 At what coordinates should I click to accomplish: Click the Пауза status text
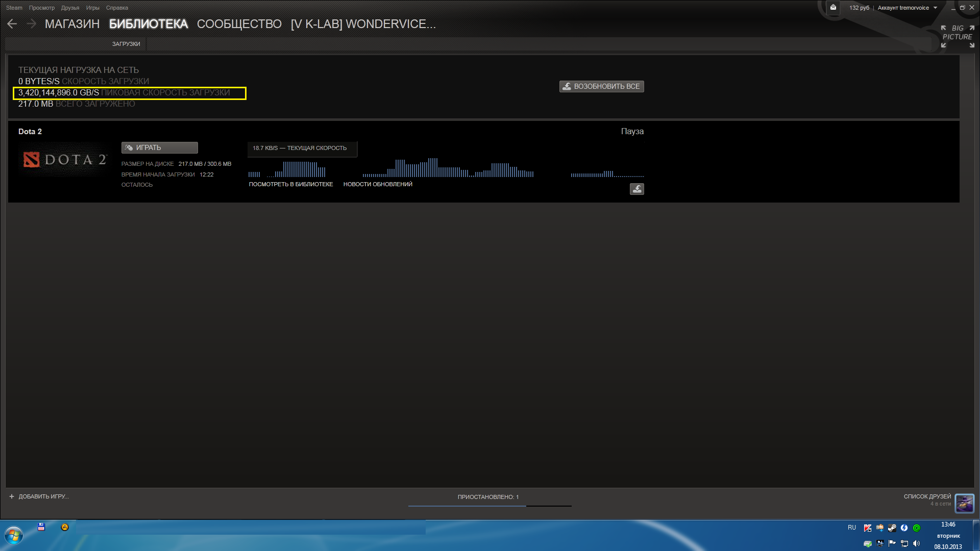click(x=632, y=132)
